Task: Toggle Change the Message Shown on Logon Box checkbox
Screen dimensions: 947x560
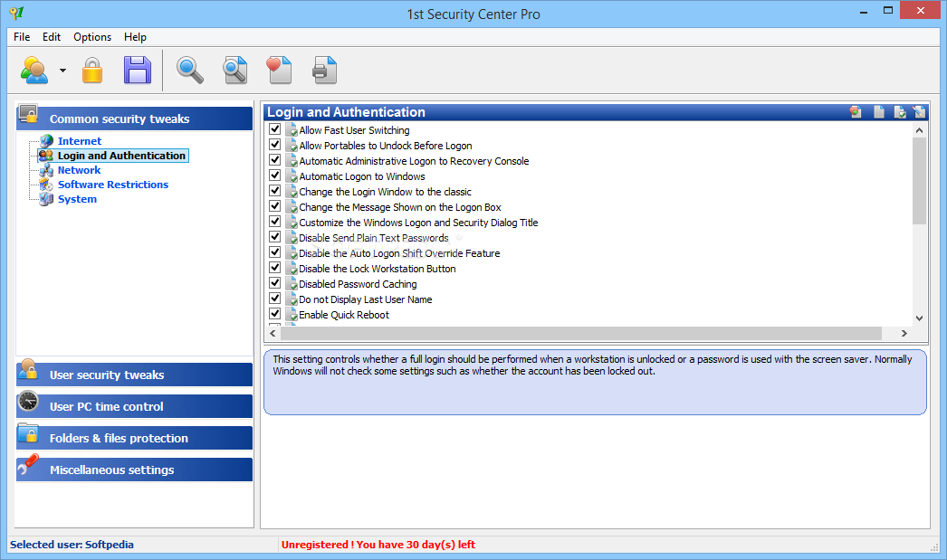Action: click(275, 206)
